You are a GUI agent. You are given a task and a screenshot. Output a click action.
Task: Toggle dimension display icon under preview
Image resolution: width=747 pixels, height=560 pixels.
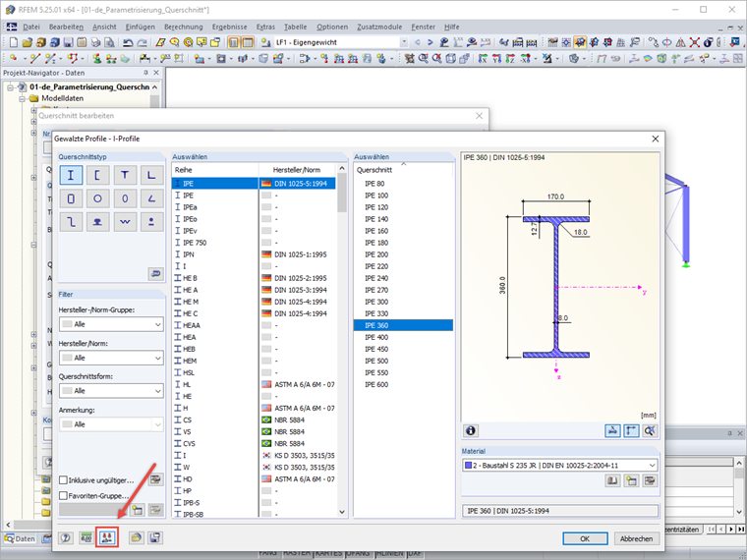[631, 431]
